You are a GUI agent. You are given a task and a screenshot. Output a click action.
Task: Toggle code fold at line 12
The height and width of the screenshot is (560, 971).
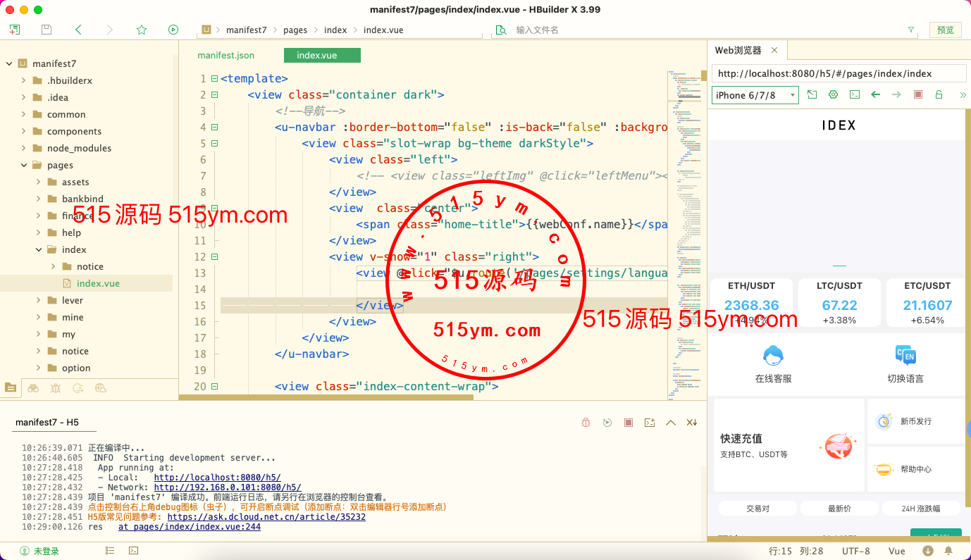click(x=214, y=257)
